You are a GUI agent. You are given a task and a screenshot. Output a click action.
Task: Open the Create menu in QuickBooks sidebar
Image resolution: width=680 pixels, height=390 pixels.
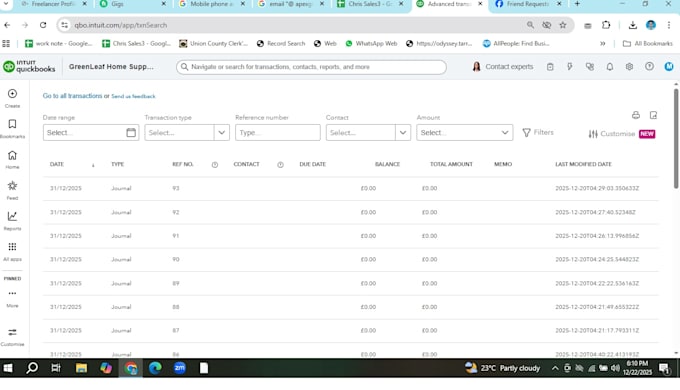pyautogui.click(x=12, y=98)
